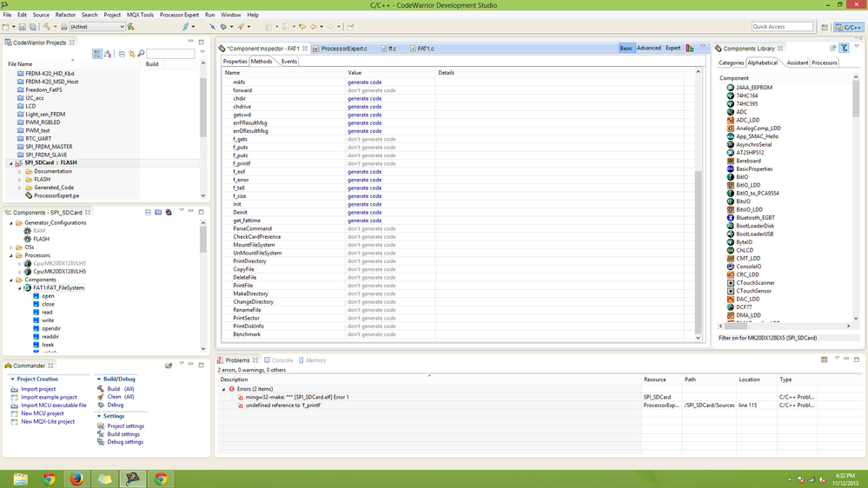Switch to the Events tab
Screen dimensions: 868x488
click(x=289, y=62)
